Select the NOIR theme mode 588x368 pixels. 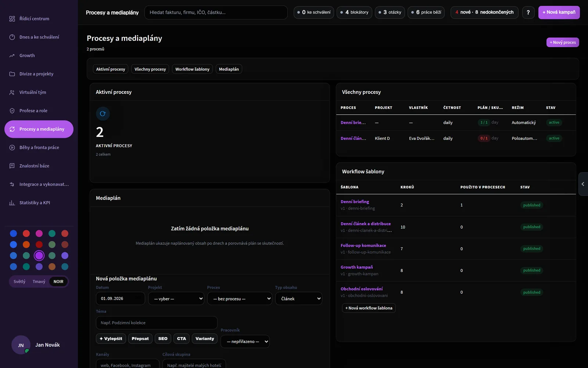point(58,282)
